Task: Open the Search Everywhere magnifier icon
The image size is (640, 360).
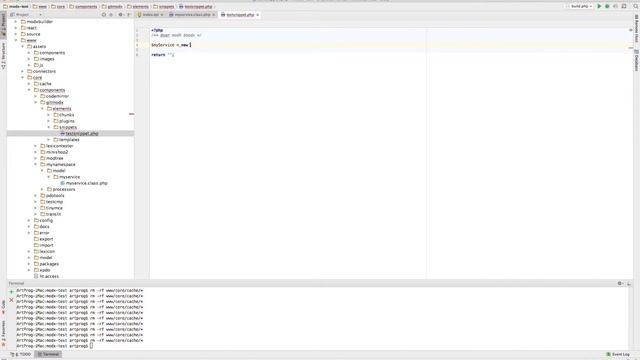Action: coord(636,6)
